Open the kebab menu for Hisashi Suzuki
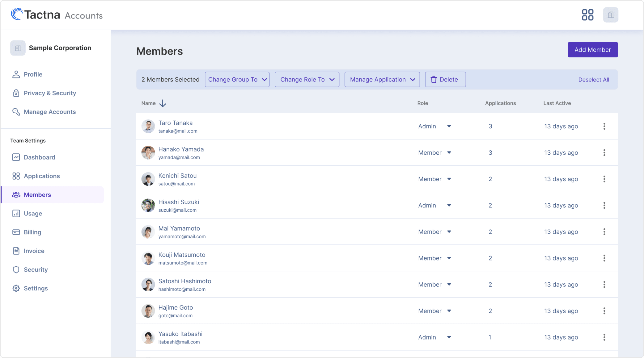This screenshot has height=358, width=644. (x=604, y=205)
